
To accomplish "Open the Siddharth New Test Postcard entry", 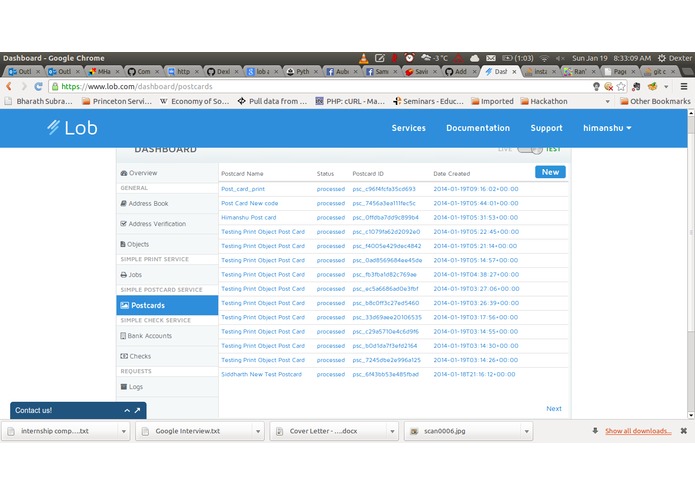I will pos(262,374).
